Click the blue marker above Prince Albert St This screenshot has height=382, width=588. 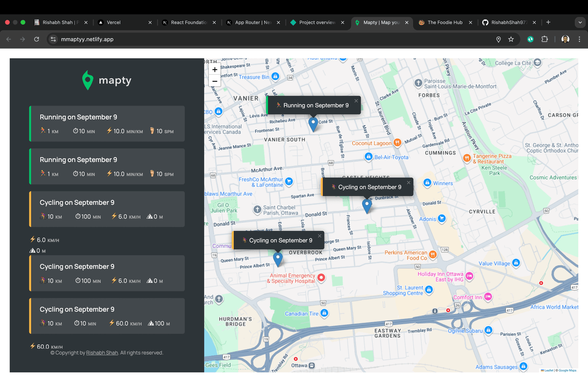[x=278, y=258]
